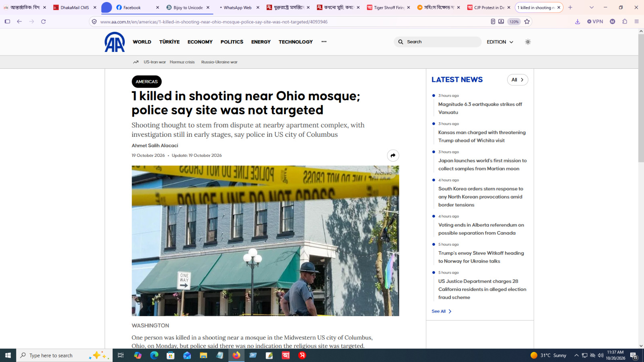Open the WORLD menu item
The width and height of the screenshot is (644, 362).
(142, 42)
